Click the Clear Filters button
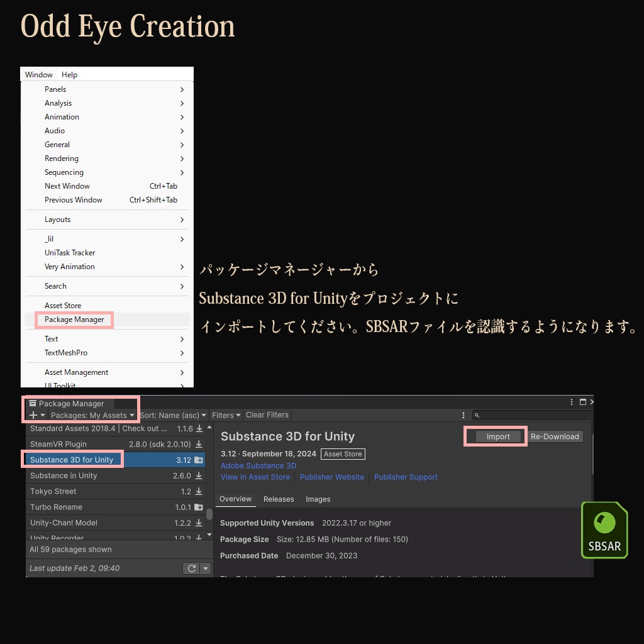This screenshot has width=644, height=644. pyautogui.click(x=267, y=415)
